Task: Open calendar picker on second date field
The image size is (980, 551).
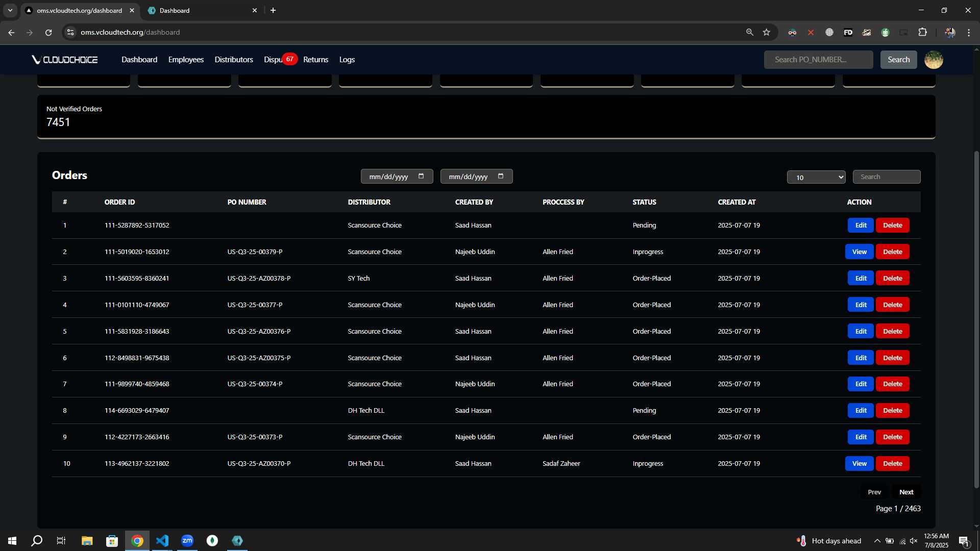Action: click(501, 176)
